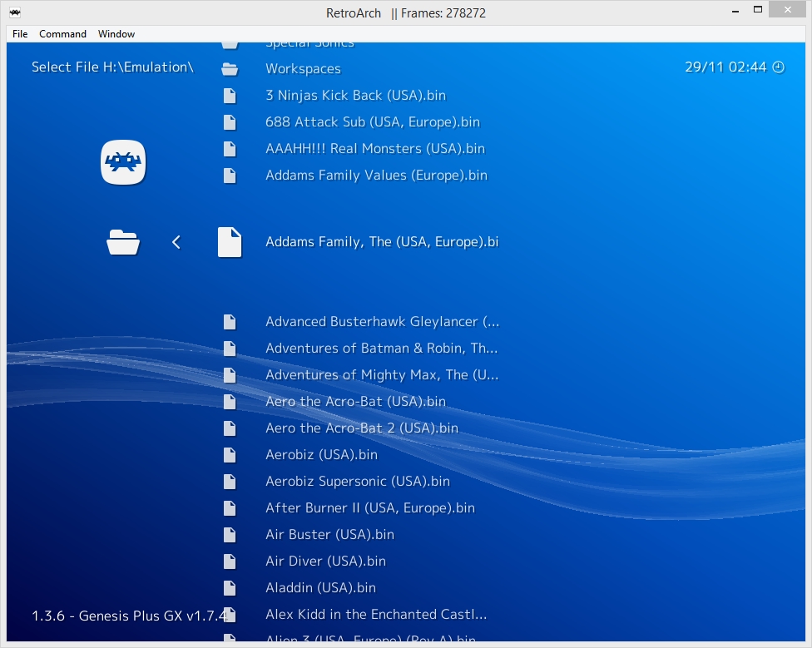The image size is (812, 648).
Task: Click the left chevron back arrow
Action: (176, 242)
